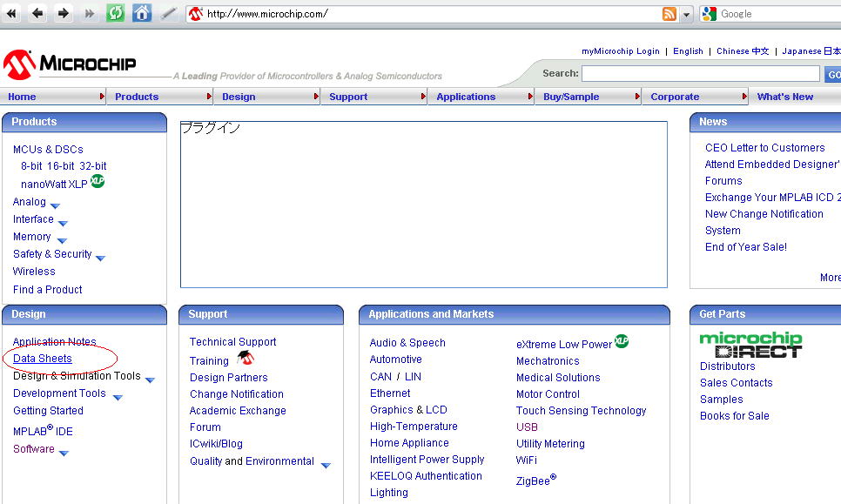This screenshot has height=504, width=841.
Task: Expand the Development Tools arrow
Action: [x=118, y=397]
